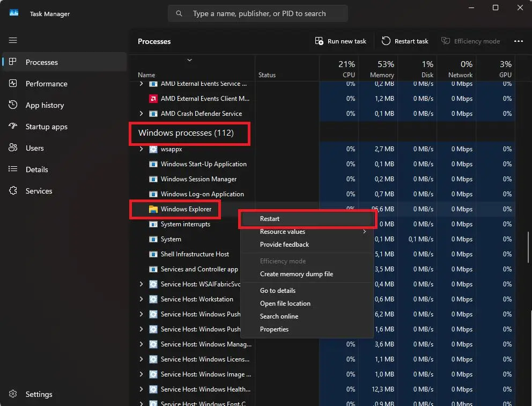Expand Service Host: Windows Licens... group
532x406 pixels.
[141, 359]
